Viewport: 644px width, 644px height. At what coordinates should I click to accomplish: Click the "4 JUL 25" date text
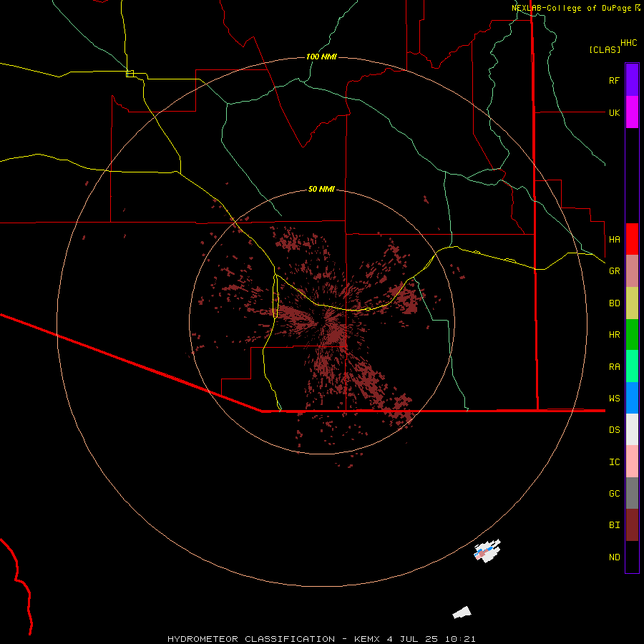tap(411, 639)
